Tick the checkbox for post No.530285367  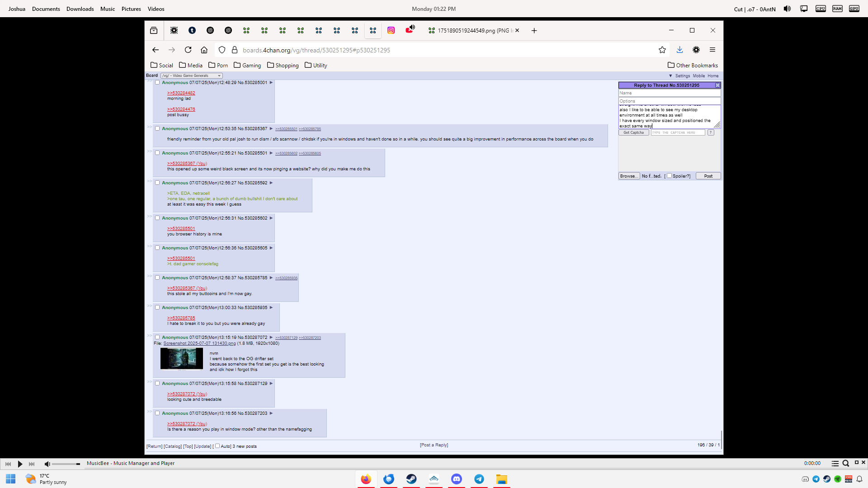pos(157,128)
